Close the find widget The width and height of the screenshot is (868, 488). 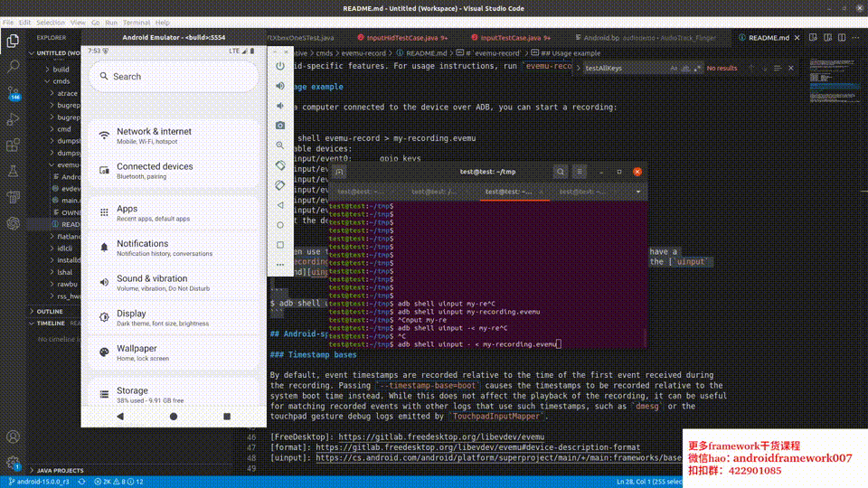tap(791, 68)
